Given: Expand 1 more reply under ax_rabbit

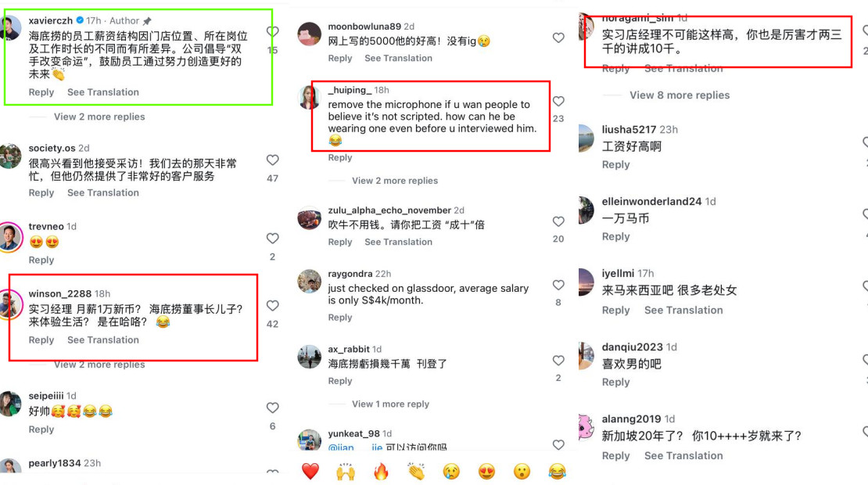Looking at the screenshot, I should pos(390,404).
